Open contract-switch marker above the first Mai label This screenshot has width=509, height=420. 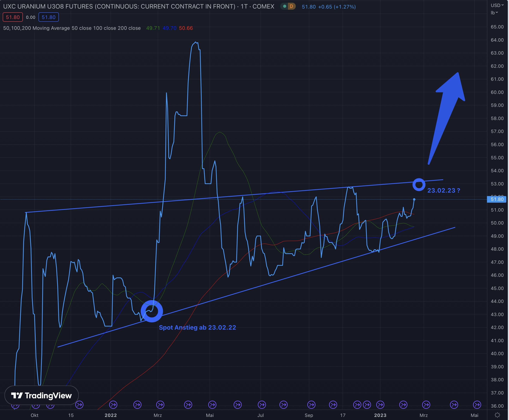[x=212, y=405]
